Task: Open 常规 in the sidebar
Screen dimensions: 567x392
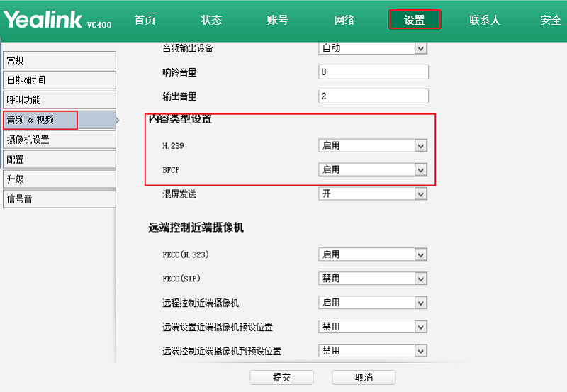Action: 60,60
